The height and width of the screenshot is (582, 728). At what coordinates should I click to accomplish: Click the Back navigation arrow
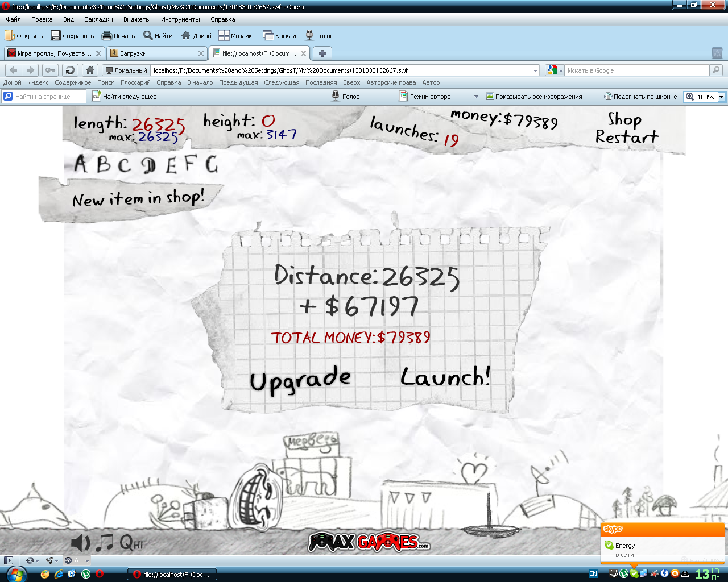coord(14,70)
